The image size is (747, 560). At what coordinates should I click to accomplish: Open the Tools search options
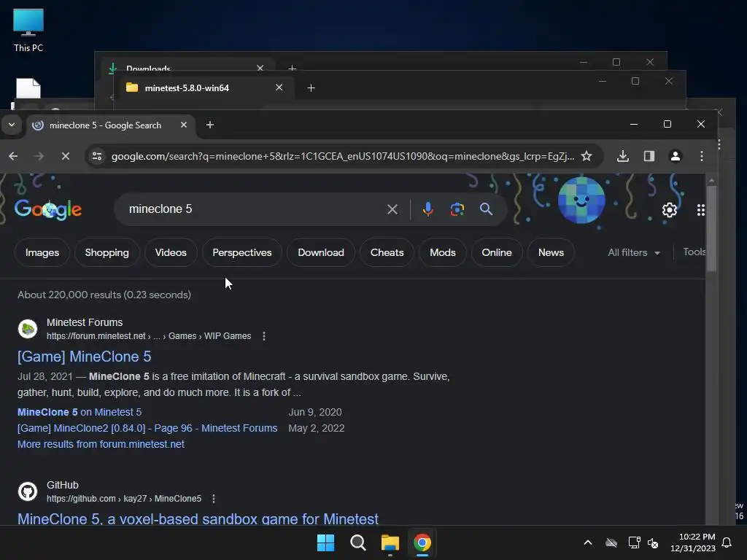point(694,252)
